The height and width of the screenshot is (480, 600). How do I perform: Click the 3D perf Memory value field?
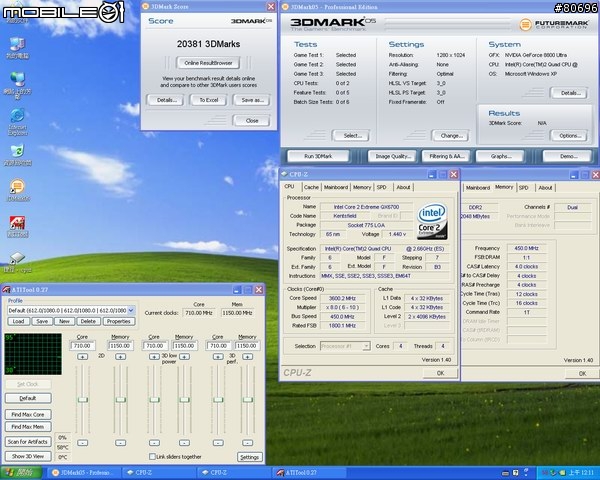coord(248,346)
